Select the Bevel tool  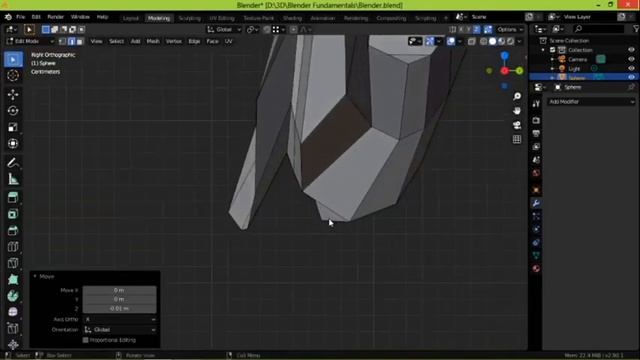[x=13, y=230]
